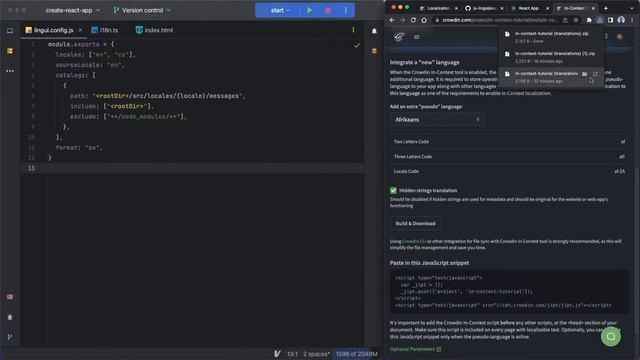Click the share icon in address bar

565,20
